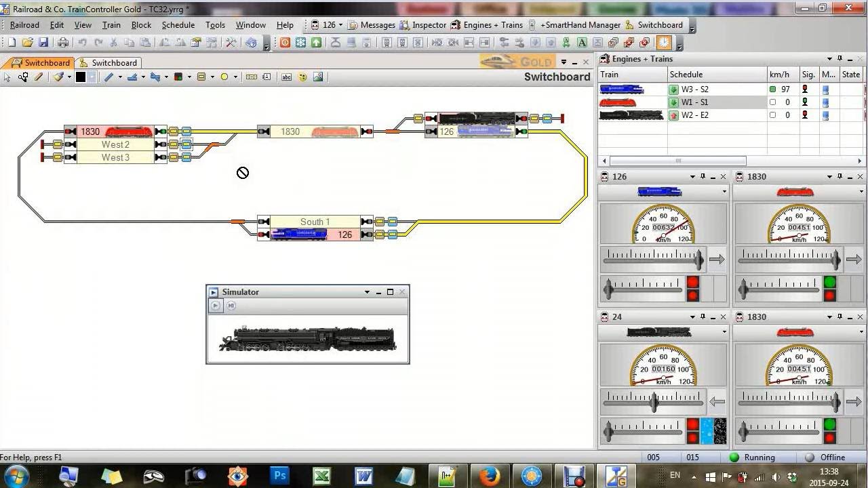Toggle the km/h checkbox for the W3 - S2 train
Viewport: 868px width, 488px height.
(x=772, y=89)
